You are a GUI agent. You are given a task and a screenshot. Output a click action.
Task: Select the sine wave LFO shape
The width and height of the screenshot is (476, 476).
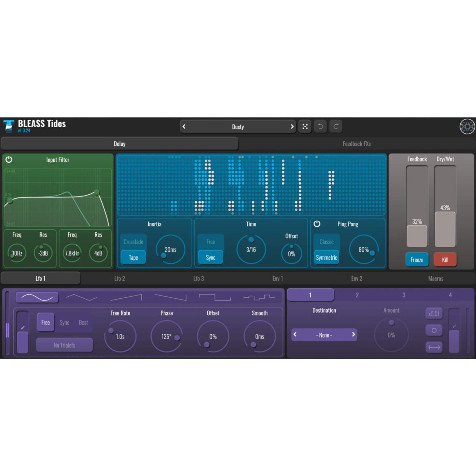coord(37,297)
